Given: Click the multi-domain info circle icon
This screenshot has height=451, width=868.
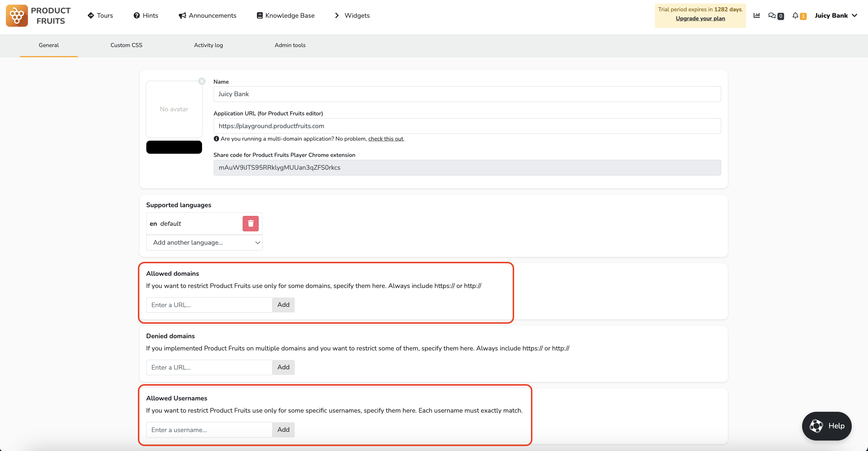Looking at the screenshot, I should click(x=216, y=139).
